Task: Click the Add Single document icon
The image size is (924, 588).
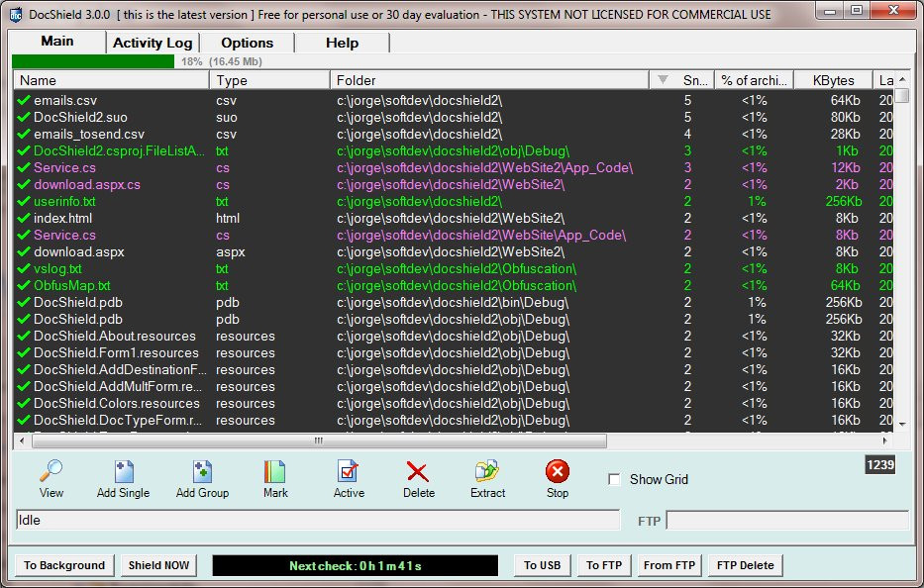Action: point(124,472)
